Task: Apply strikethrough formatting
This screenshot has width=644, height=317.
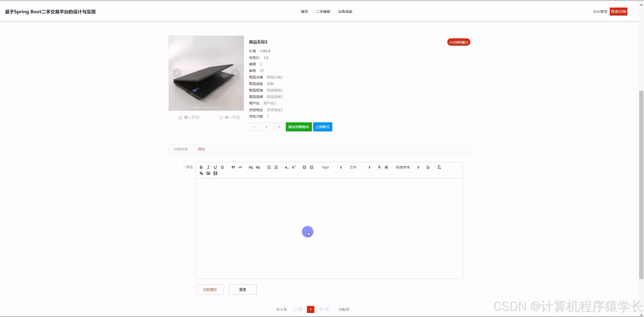Action: coord(222,167)
